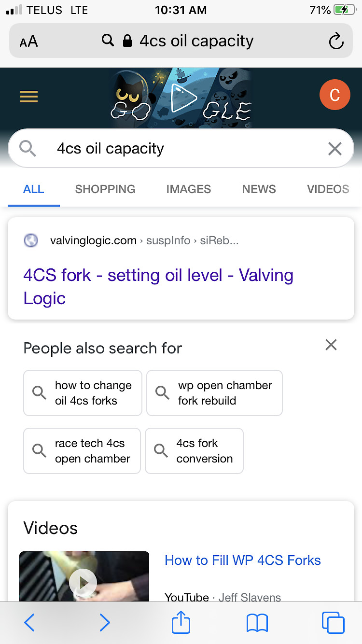
Task: Tap the magnifier icon in Google search box
Action: [28, 149]
